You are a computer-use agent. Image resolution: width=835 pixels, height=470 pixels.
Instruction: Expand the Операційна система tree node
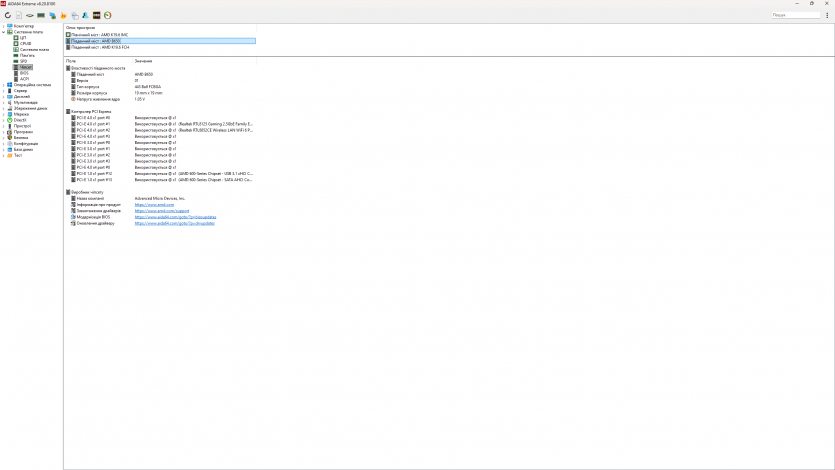point(3,85)
